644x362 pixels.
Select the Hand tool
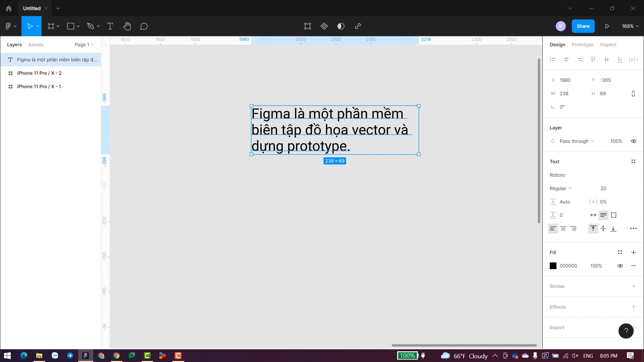pyautogui.click(x=127, y=26)
